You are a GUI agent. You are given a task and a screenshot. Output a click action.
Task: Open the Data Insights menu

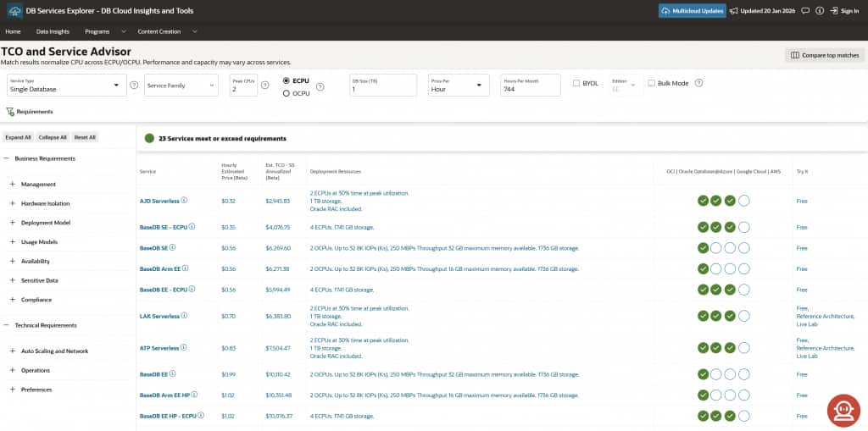coord(53,31)
